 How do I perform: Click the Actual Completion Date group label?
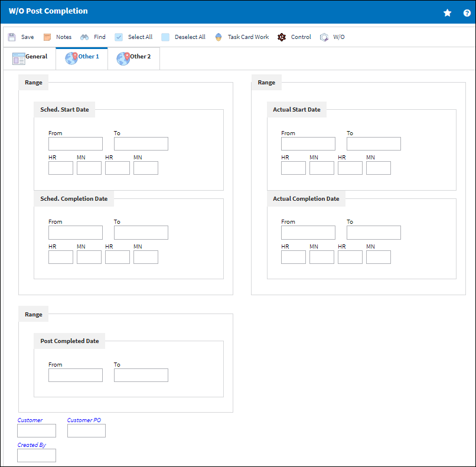pos(306,199)
